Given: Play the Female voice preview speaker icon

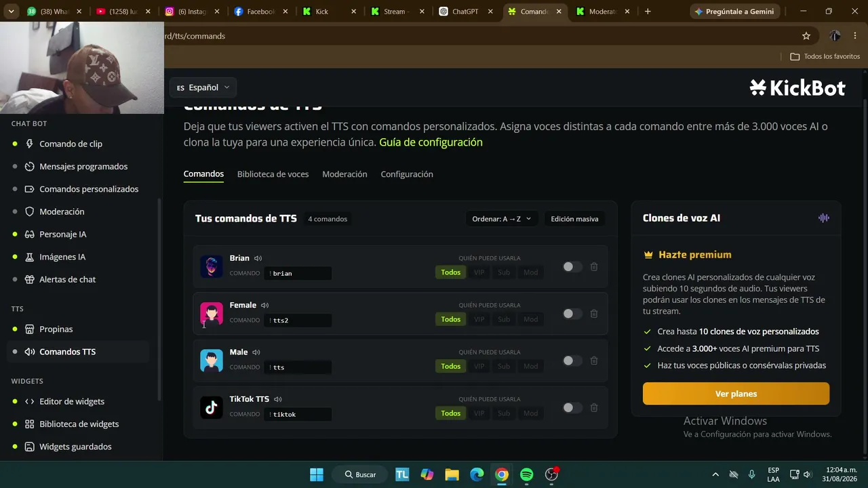Looking at the screenshot, I should [264, 306].
